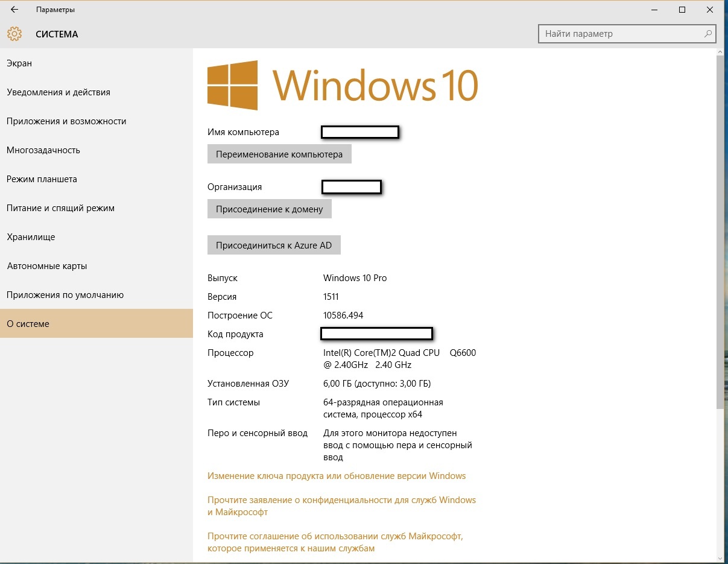The height and width of the screenshot is (564, 728).
Task: Open 'Хранилище' storage settings
Action: pyautogui.click(x=31, y=237)
